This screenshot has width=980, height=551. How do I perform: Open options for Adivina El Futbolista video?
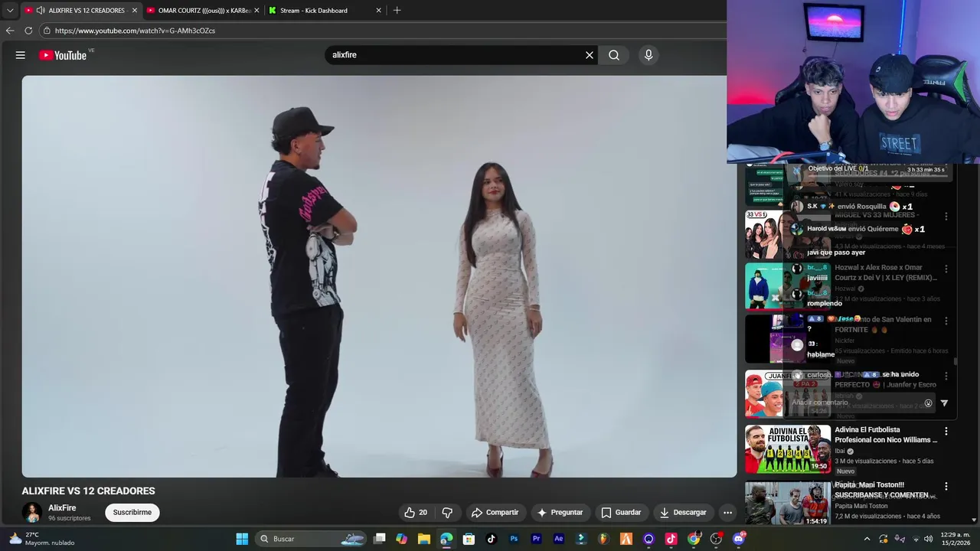pos(946,432)
